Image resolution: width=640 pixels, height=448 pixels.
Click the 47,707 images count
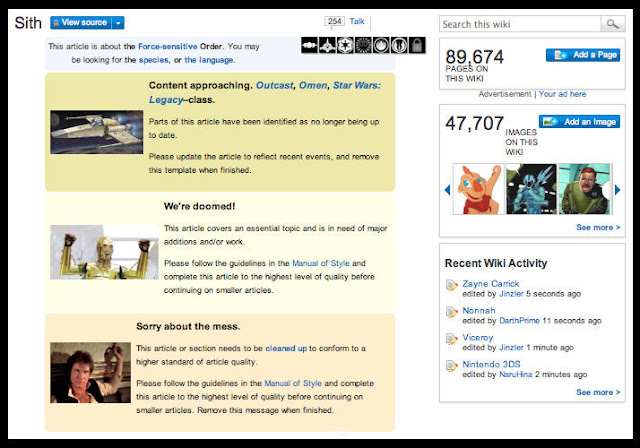(474, 123)
